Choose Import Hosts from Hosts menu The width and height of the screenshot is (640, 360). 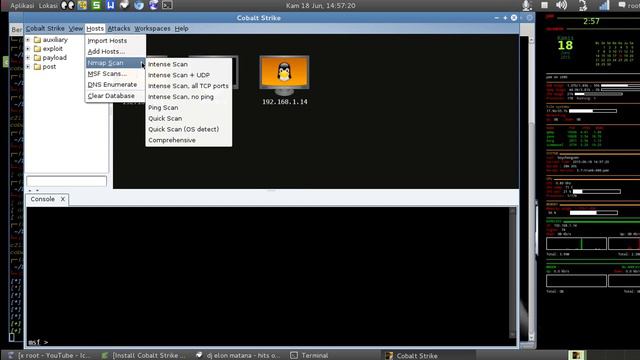click(x=115, y=41)
